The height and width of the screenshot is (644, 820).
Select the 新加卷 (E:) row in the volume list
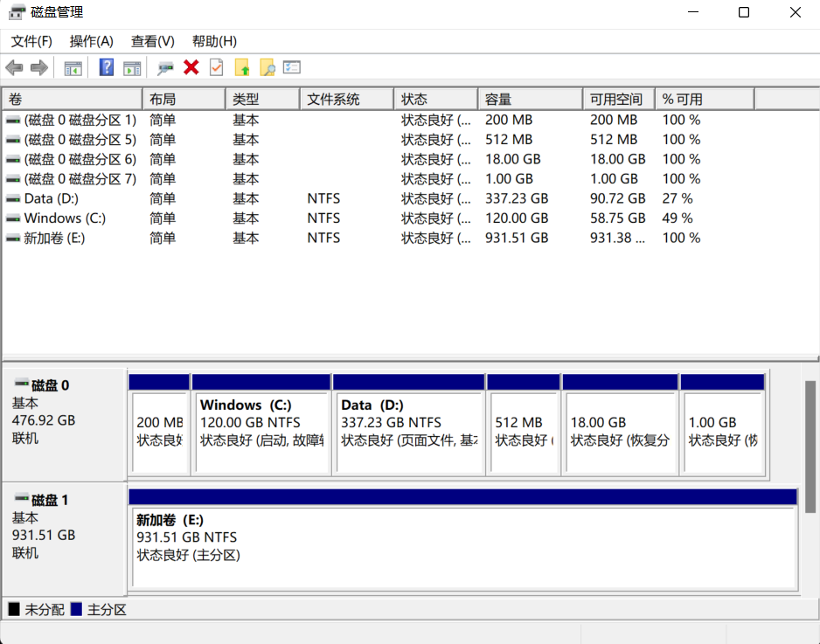54,238
